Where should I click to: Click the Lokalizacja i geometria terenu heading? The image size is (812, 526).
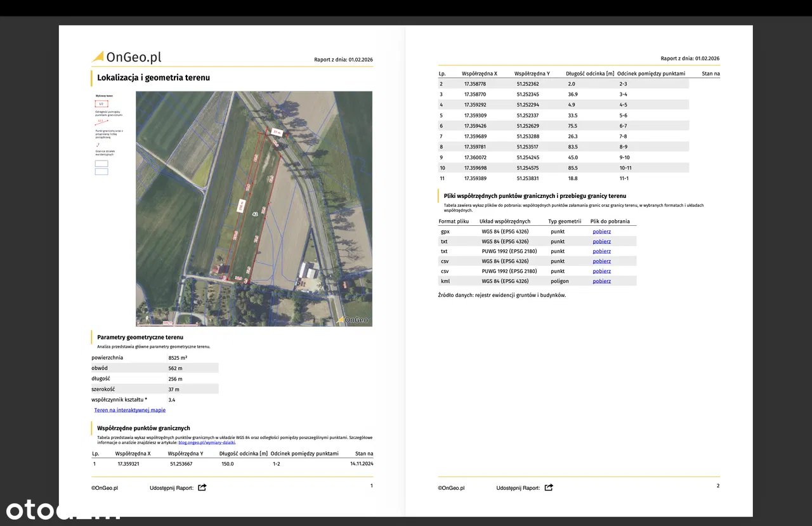click(x=154, y=77)
